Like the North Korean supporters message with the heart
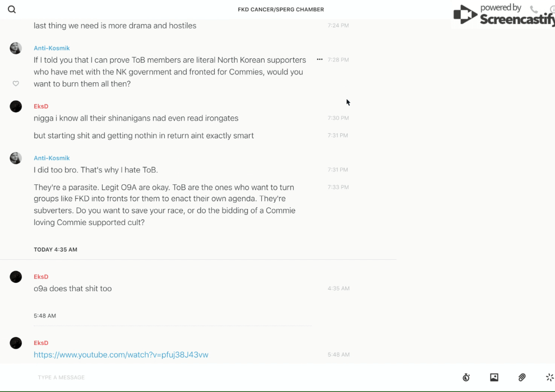 coord(16,83)
